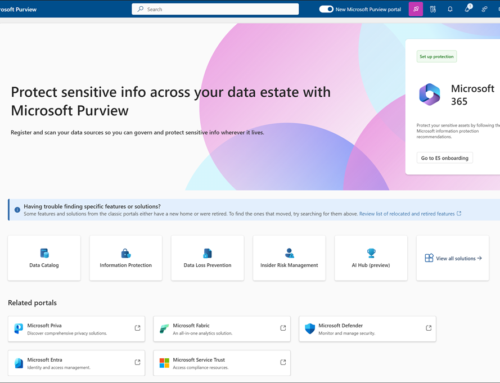Click the Microsoft Priva logo icon
Viewport: 500px width, 383px height.
point(18,329)
